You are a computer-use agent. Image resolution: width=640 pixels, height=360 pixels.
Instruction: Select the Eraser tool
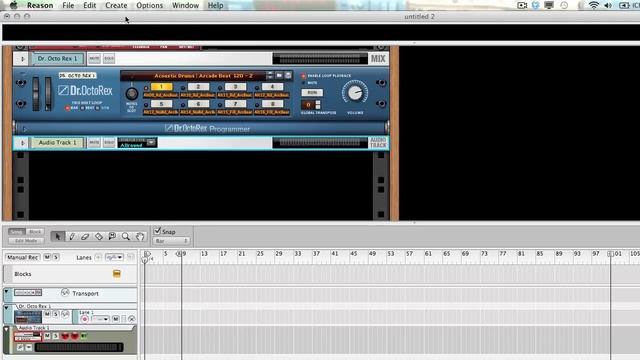(x=85, y=236)
